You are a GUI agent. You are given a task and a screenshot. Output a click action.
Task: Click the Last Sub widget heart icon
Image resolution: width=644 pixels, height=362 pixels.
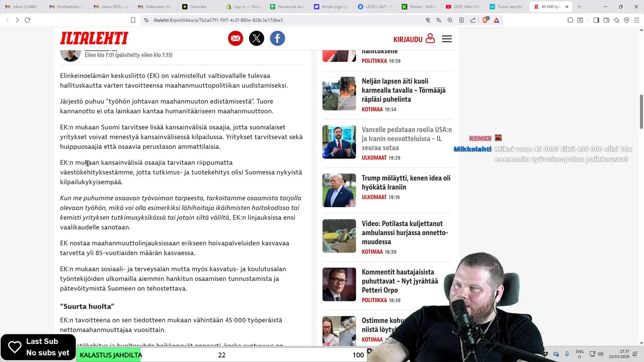tap(15, 347)
